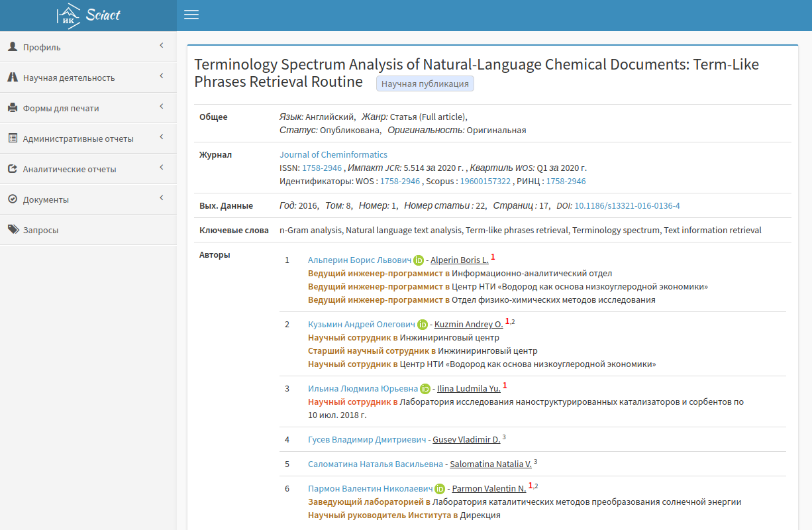Click ORCID icon beside Пармон Валентин Николаевич
Image resolution: width=812 pixels, height=530 pixels.
point(440,489)
